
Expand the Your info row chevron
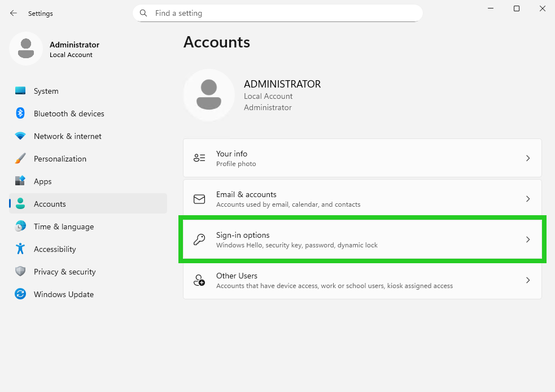click(528, 158)
